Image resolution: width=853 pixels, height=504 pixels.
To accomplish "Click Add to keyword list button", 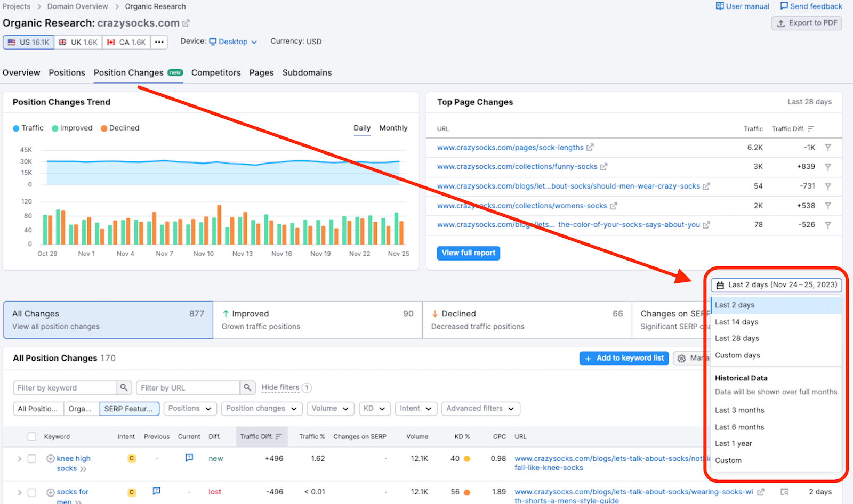I will coord(624,359).
